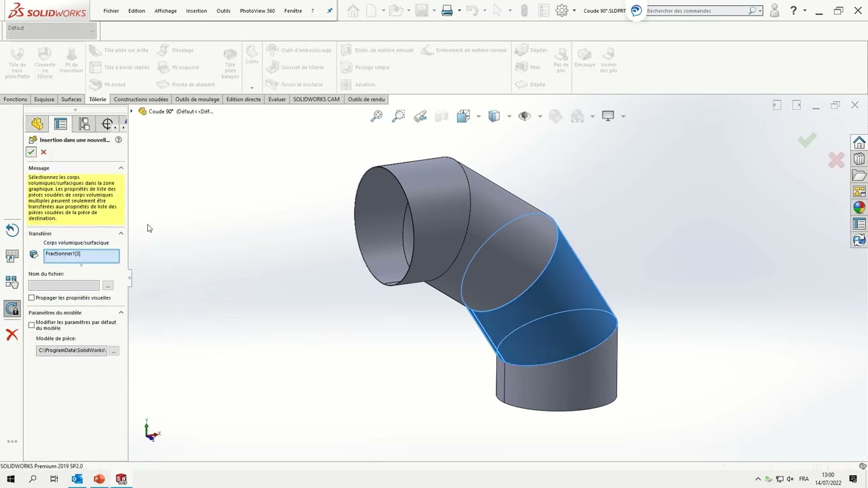Click the large red X in left strip
Viewport: 868px width, 488px height.
tap(12, 335)
